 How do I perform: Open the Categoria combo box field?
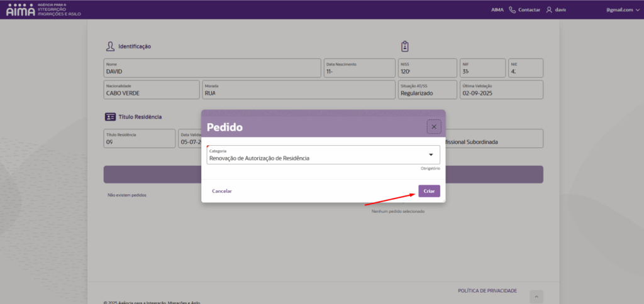coord(314,155)
